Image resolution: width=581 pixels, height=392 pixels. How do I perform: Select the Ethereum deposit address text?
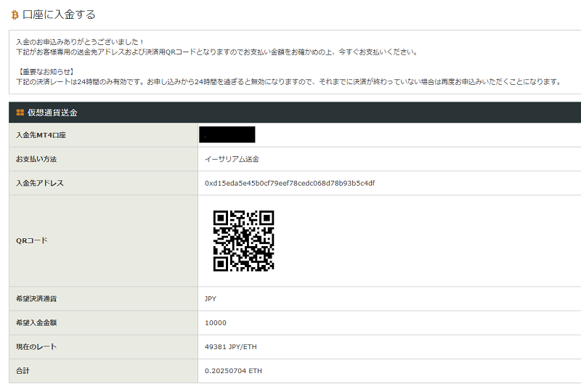tap(290, 183)
